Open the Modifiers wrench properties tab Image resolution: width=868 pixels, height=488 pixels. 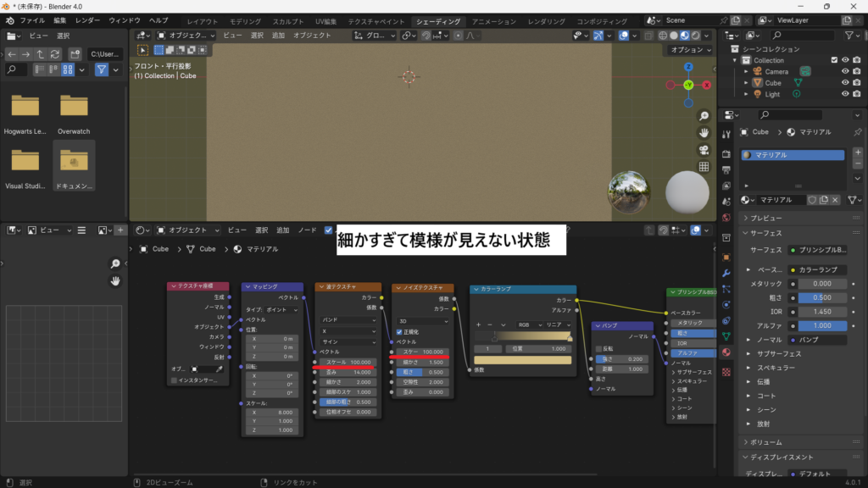[726, 274]
